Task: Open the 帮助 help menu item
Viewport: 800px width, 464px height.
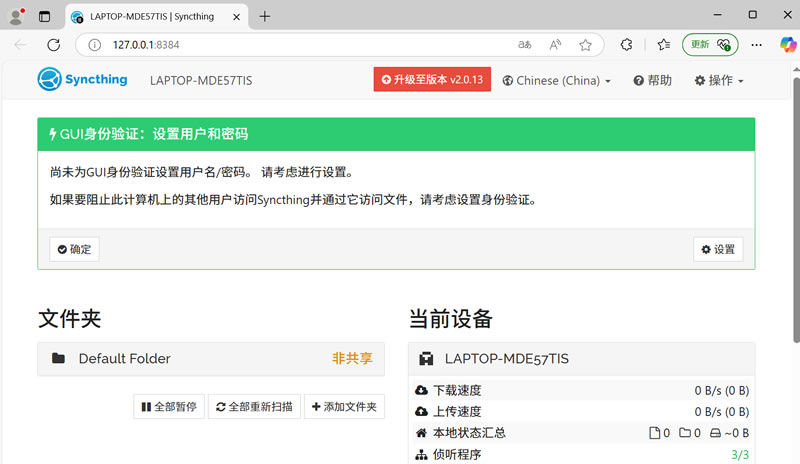Action: (x=652, y=81)
